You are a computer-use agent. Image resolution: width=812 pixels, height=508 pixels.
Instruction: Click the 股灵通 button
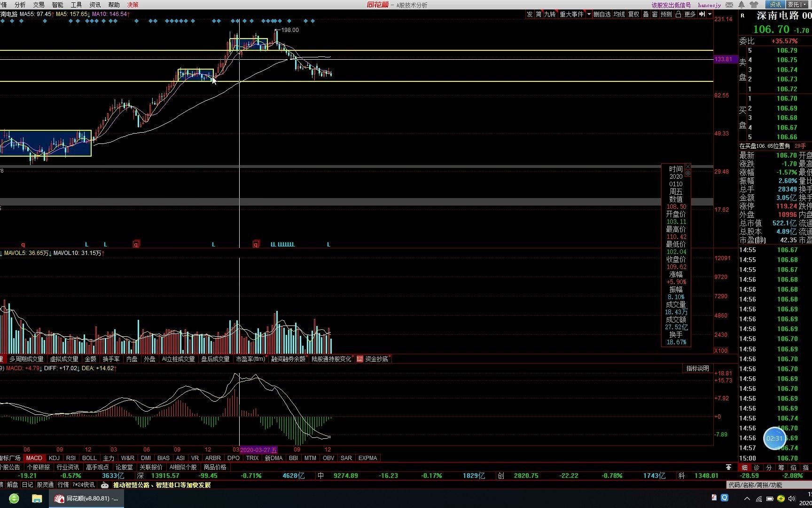[45, 485]
